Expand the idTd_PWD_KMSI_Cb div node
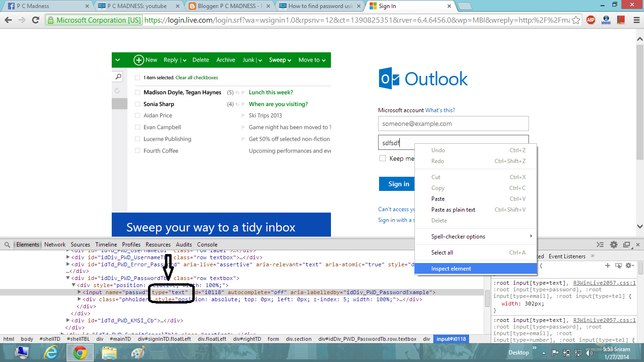 tap(68, 321)
